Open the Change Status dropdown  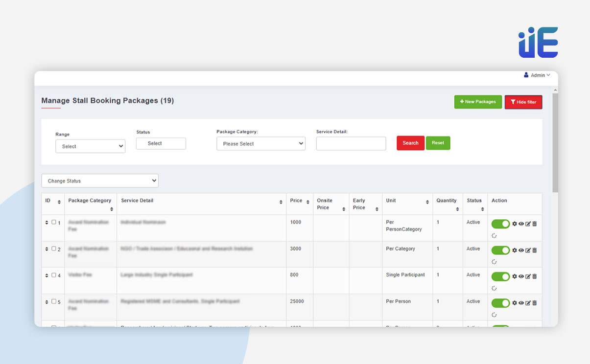(x=100, y=181)
